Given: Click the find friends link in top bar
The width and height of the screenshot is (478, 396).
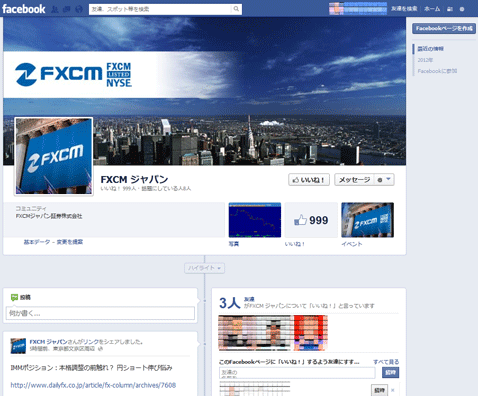Looking at the screenshot, I should pyautogui.click(x=404, y=9).
